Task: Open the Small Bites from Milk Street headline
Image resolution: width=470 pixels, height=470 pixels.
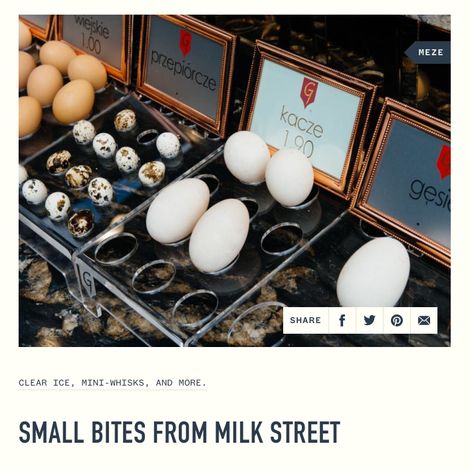Action: coord(179,432)
